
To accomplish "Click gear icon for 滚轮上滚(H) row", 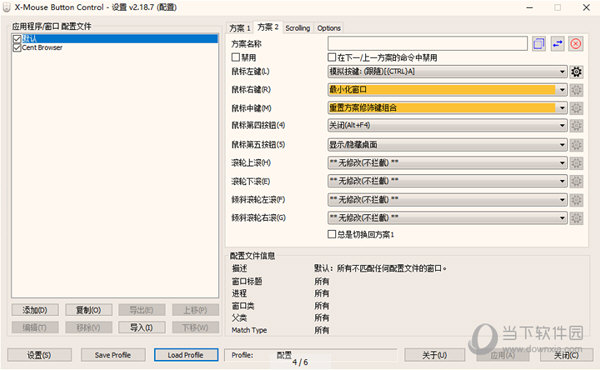I will [576, 163].
